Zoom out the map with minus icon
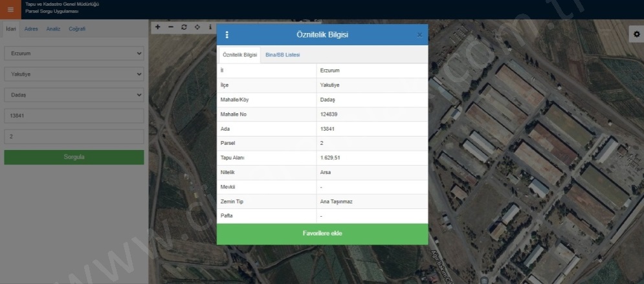This screenshot has height=284, width=644. click(171, 27)
